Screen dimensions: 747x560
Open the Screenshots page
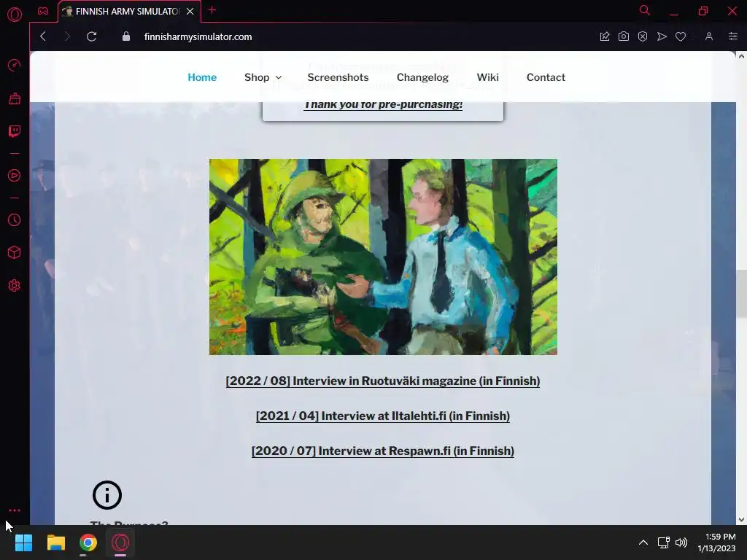[338, 77]
